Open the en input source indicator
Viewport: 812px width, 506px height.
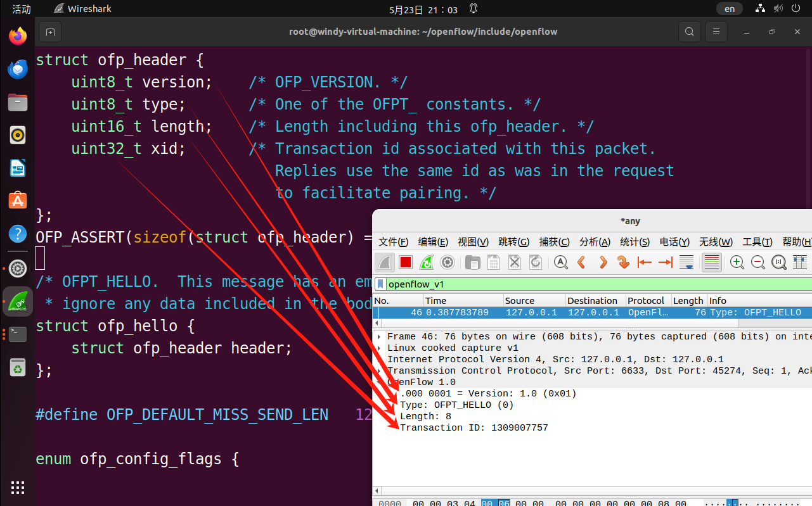pos(730,9)
